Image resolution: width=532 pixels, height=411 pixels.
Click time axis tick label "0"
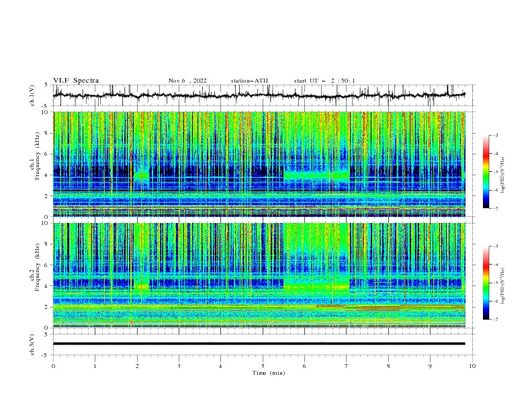pyautogui.click(x=53, y=366)
